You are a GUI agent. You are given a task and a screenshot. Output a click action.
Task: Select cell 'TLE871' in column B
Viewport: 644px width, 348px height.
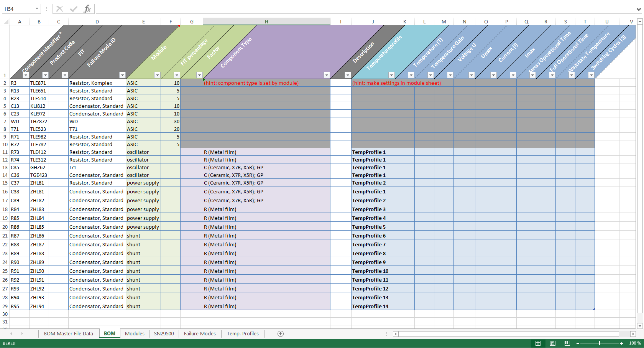(x=39, y=83)
